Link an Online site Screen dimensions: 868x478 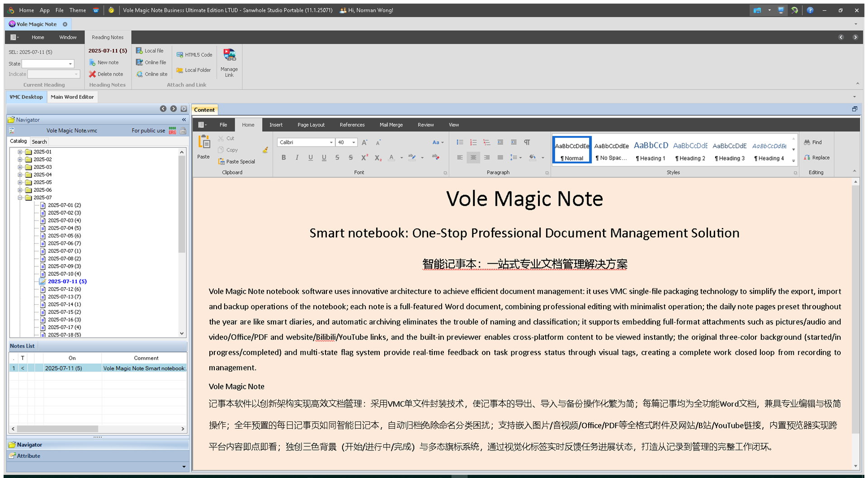151,74
